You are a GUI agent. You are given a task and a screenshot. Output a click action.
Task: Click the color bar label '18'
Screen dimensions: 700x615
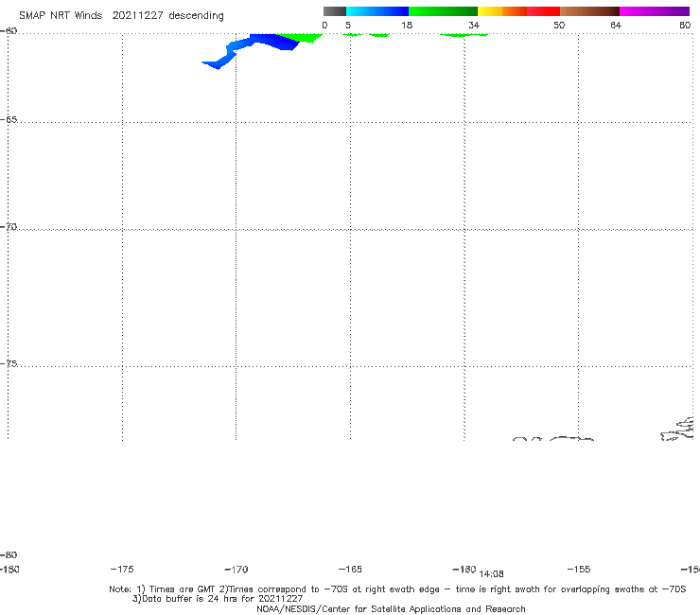click(407, 26)
